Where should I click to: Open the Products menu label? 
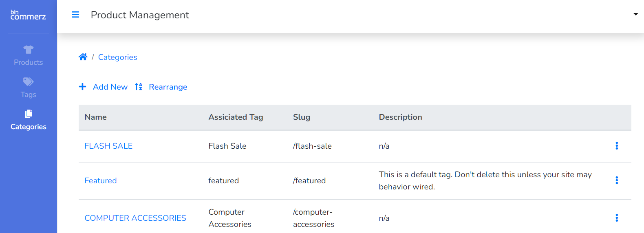click(x=28, y=62)
